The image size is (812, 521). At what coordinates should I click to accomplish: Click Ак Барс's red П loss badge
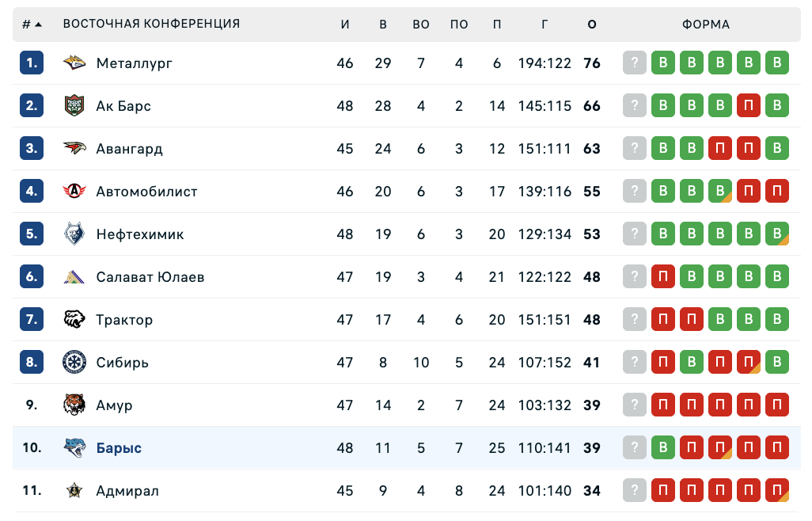(x=749, y=106)
